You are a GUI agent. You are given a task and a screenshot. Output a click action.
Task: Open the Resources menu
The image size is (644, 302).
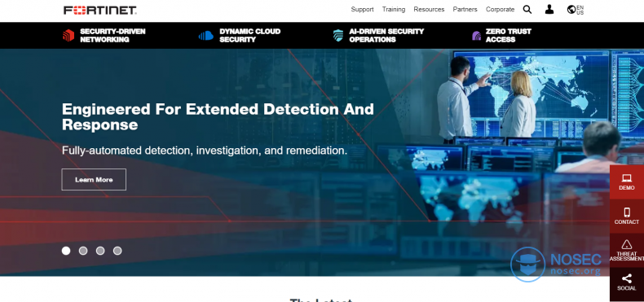[429, 10]
